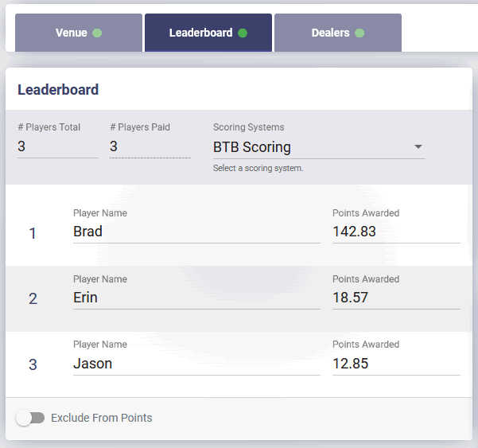The image size is (478, 448).
Task: Toggle the Exclude From Points switch
Action: [x=30, y=418]
